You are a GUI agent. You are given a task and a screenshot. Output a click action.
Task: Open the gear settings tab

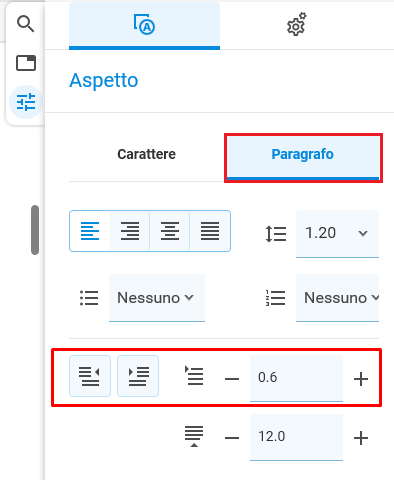click(296, 25)
